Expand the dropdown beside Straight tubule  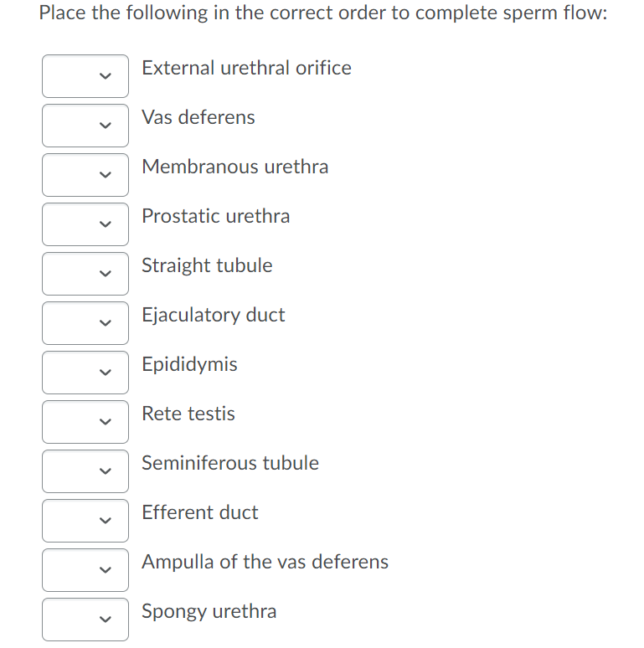(x=85, y=274)
